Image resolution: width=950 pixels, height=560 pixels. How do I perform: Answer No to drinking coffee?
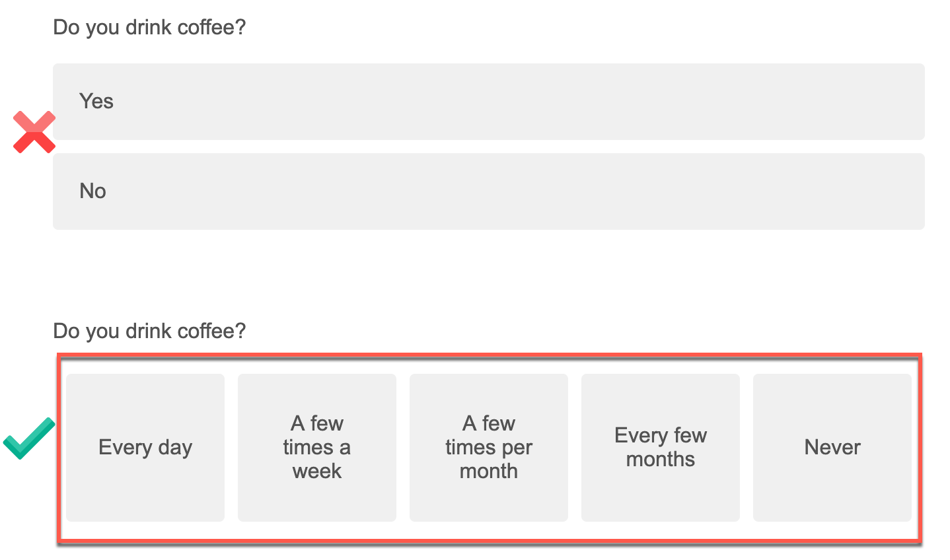[488, 192]
